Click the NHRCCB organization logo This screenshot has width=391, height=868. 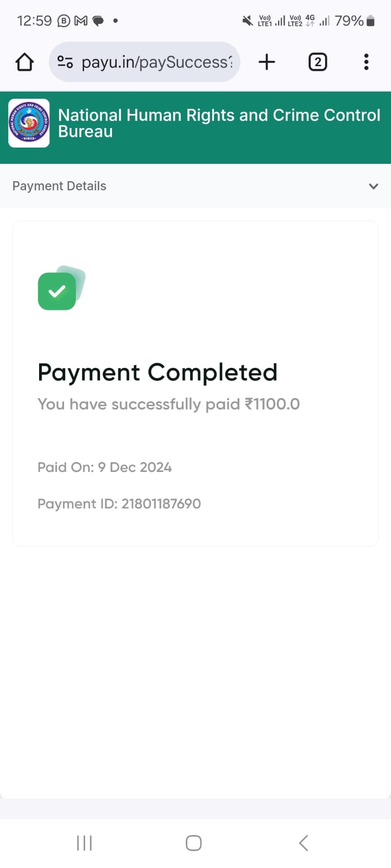[29, 123]
